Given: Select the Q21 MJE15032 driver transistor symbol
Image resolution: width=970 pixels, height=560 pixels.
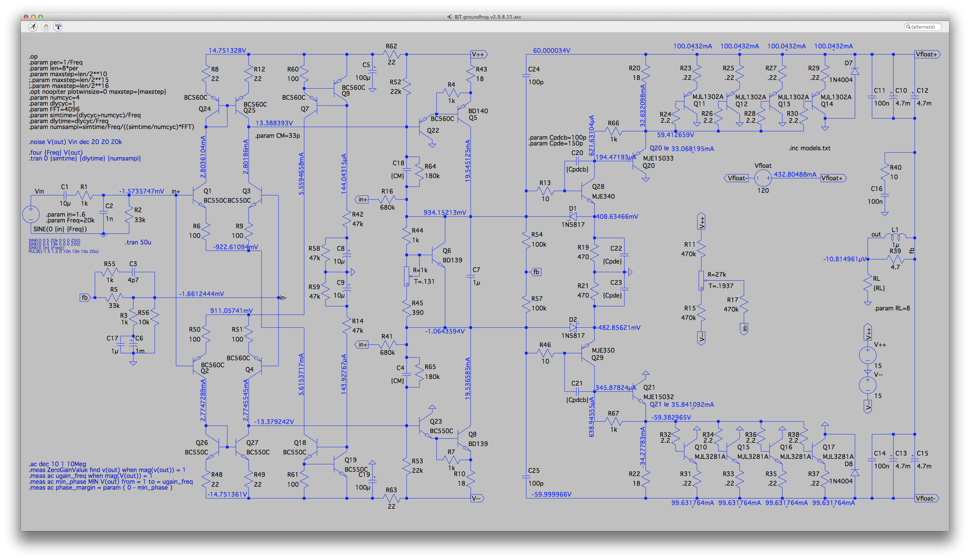Looking at the screenshot, I should pos(639,391).
